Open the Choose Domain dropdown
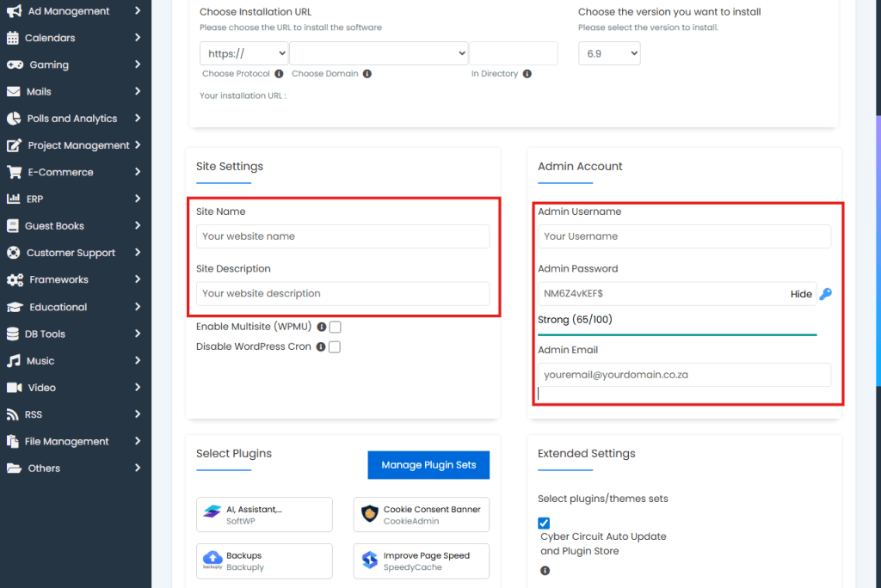This screenshot has width=881, height=588. pyautogui.click(x=379, y=53)
